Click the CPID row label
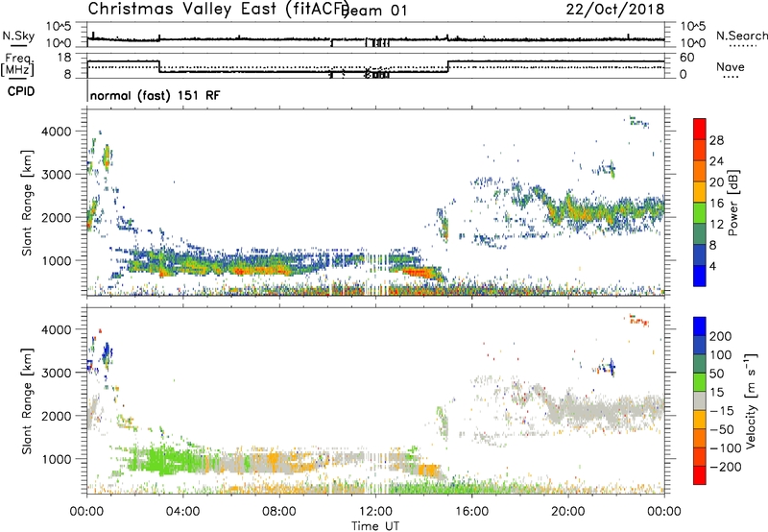The height and width of the screenshot is (532, 768). pos(21,91)
